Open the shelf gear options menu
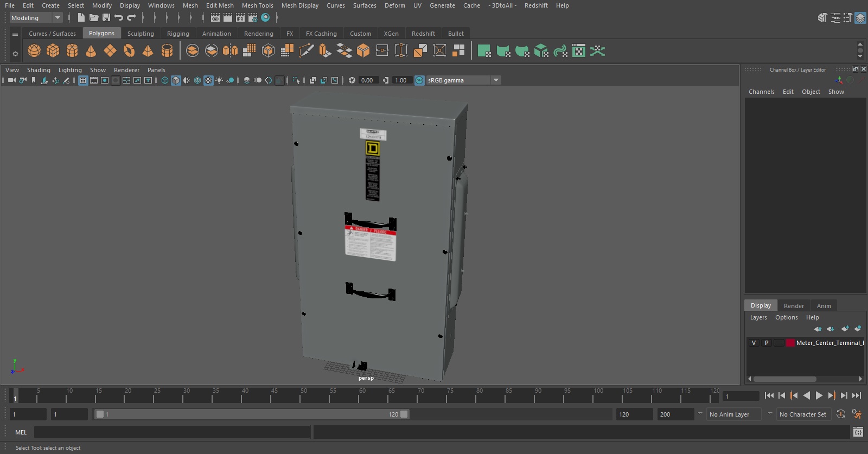Image resolution: width=868 pixels, height=454 pixels. 15,54
